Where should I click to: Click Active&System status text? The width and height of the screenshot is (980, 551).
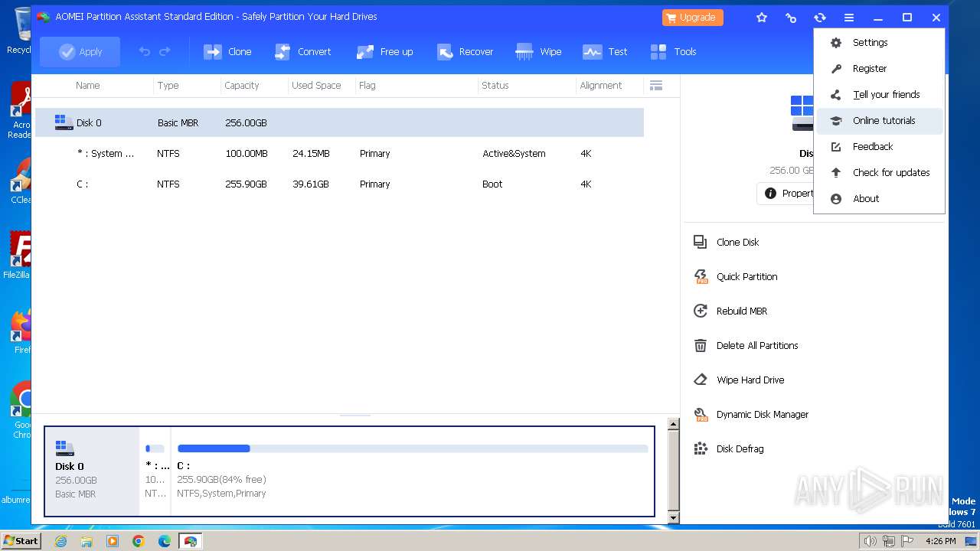[514, 154]
